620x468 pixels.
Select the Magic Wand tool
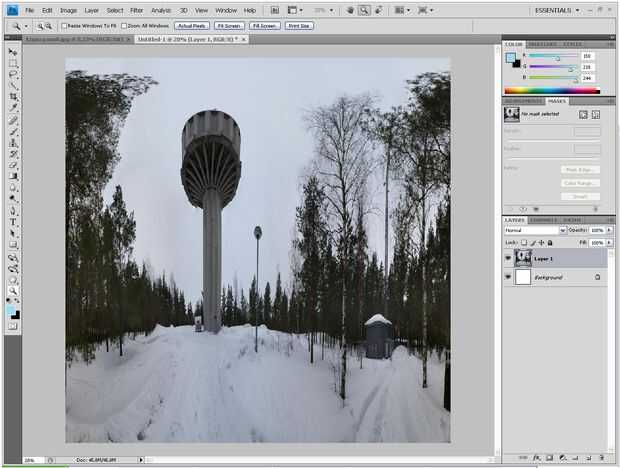(x=13, y=85)
